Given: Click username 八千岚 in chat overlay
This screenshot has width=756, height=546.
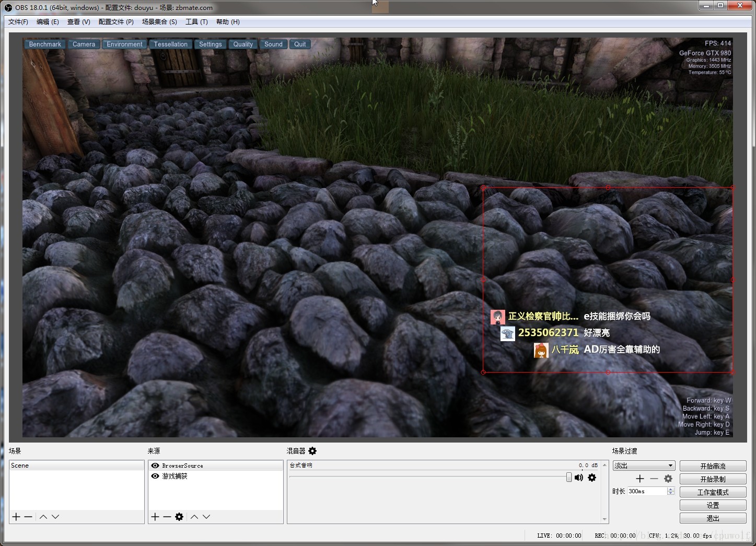Looking at the screenshot, I should [x=565, y=350].
